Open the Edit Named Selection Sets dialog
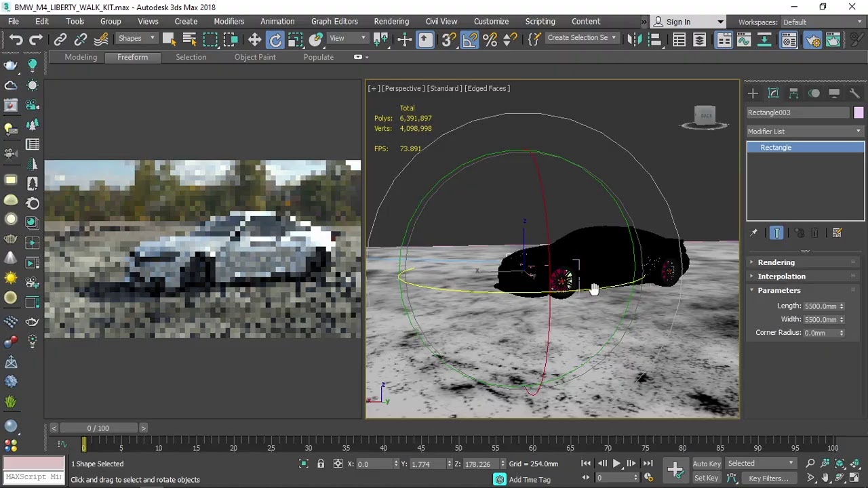The height and width of the screenshot is (488, 868). pyautogui.click(x=534, y=40)
